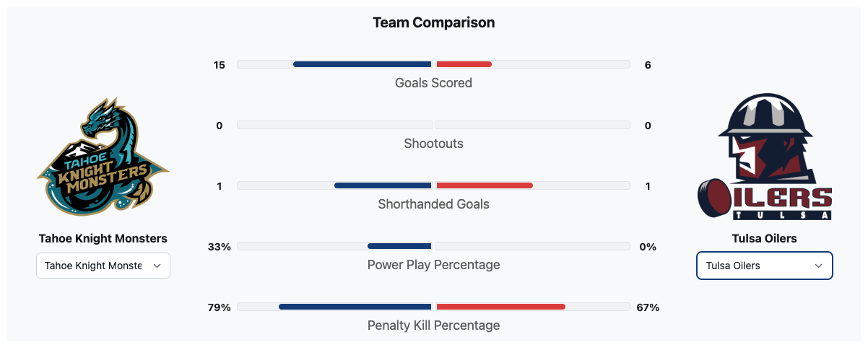Click the chevron arrow in Tahoe selector
Screen dimensions: 868x350
point(157,266)
